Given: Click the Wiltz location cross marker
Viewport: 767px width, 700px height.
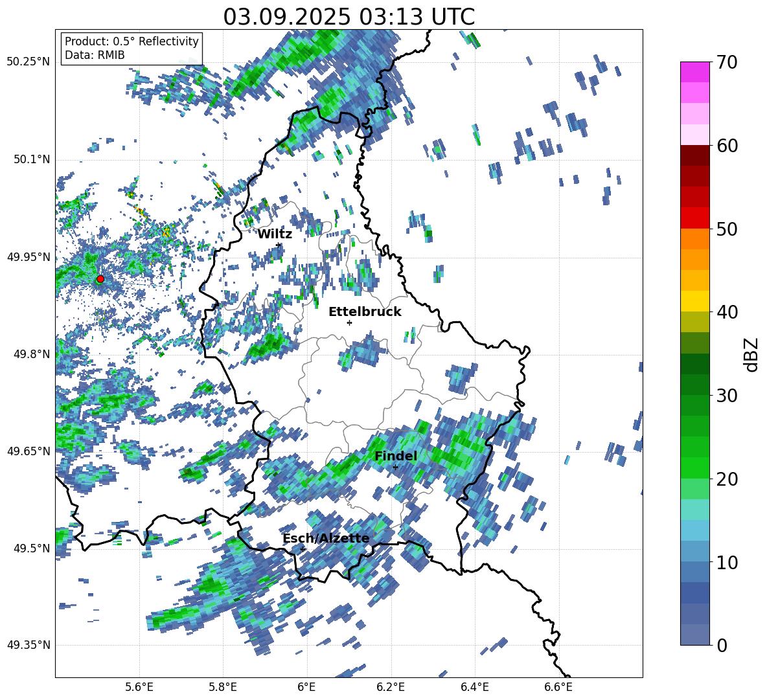Looking at the screenshot, I should tap(279, 245).
